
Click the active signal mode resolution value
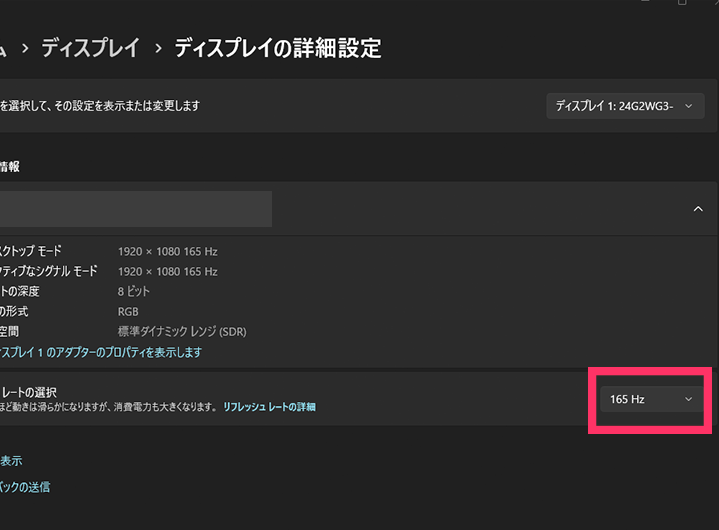pos(167,272)
